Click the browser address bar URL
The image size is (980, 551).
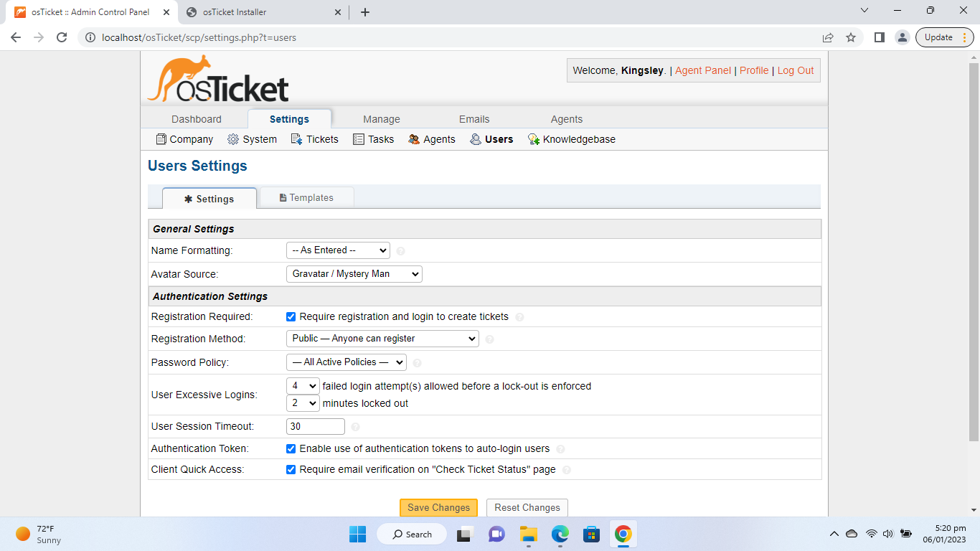(199, 37)
